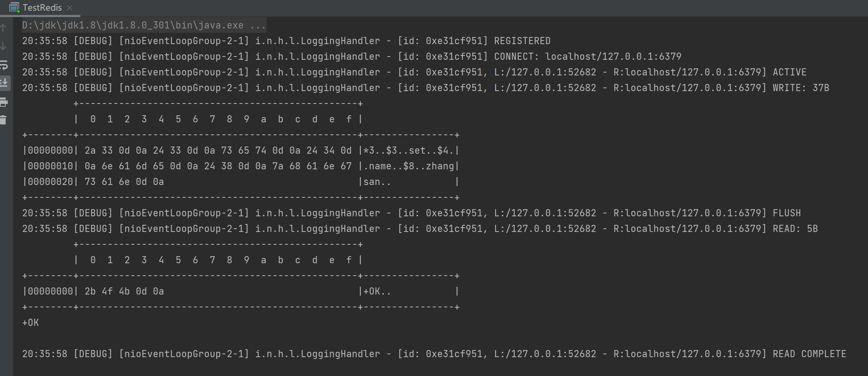Click the Up the Stack Trace arrow
The width and height of the screenshot is (868, 376).
(4, 27)
